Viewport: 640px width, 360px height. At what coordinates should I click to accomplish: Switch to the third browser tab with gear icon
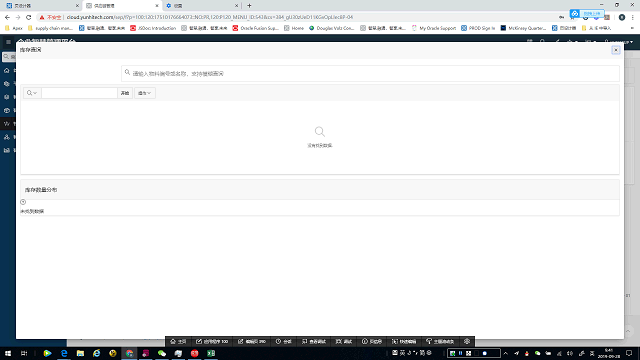click(x=202, y=6)
